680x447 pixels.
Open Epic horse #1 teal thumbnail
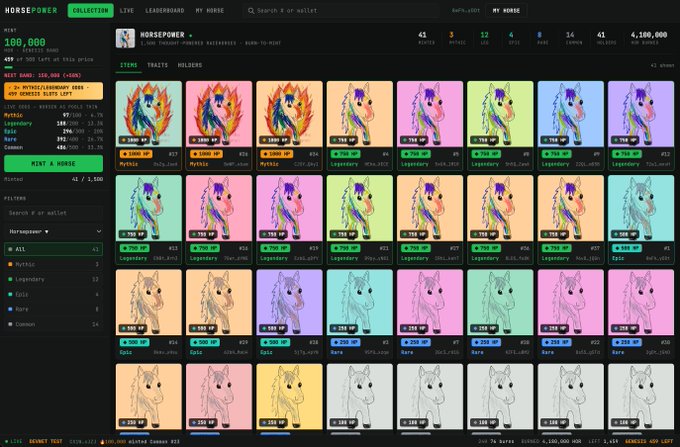tap(641, 208)
